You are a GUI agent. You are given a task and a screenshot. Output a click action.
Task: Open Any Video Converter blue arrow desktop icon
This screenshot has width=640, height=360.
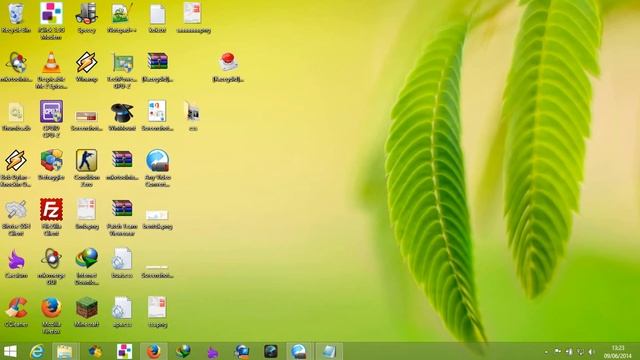pyautogui.click(x=158, y=167)
